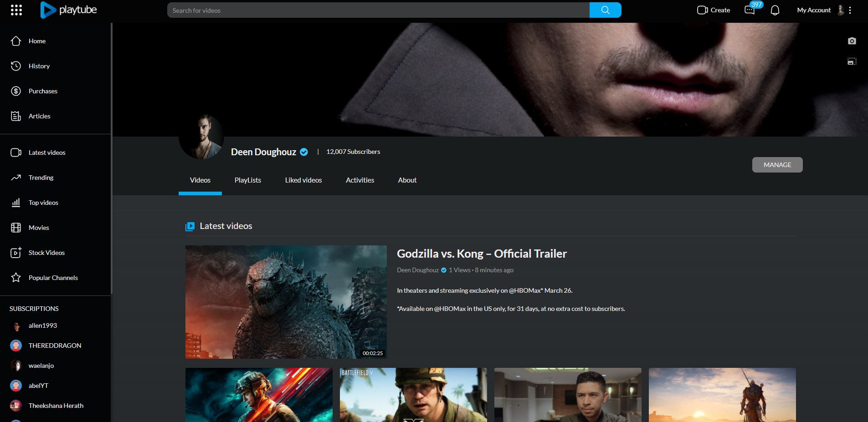The height and width of the screenshot is (422, 868).
Task: Click waelanjo subscription avatar
Action: click(x=16, y=366)
